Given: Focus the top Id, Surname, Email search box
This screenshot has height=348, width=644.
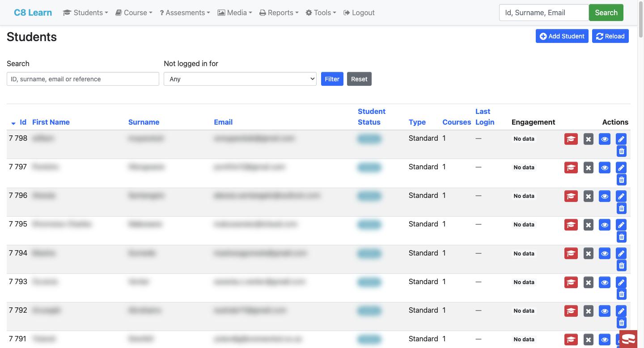Looking at the screenshot, I should click(x=544, y=13).
